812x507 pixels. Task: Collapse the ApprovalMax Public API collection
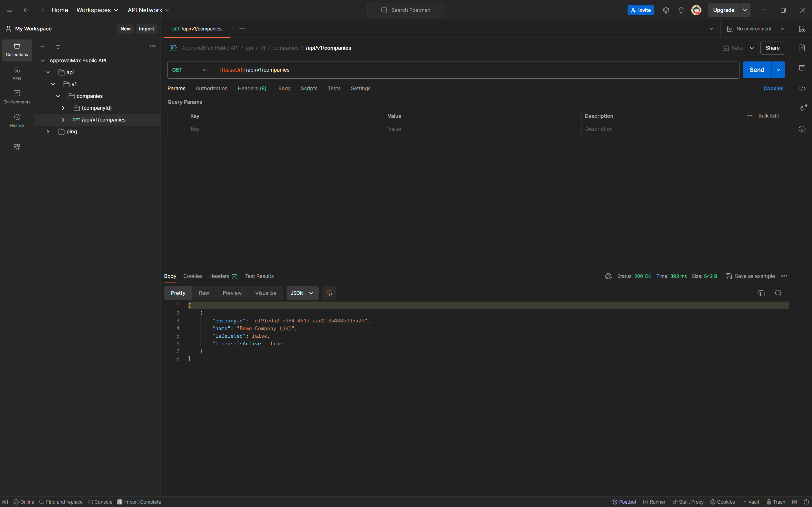pos(43,61)
